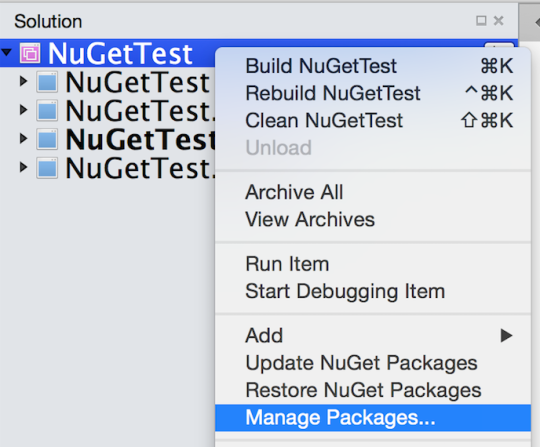Screen dimensions: 540x447
Task: Click the fourth project's blue icon
Action: tap(47, 168)
